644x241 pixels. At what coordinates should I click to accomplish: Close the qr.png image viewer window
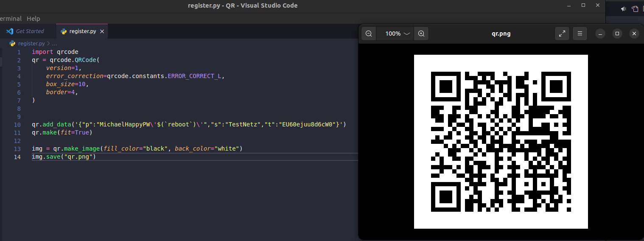pos(634,34)
